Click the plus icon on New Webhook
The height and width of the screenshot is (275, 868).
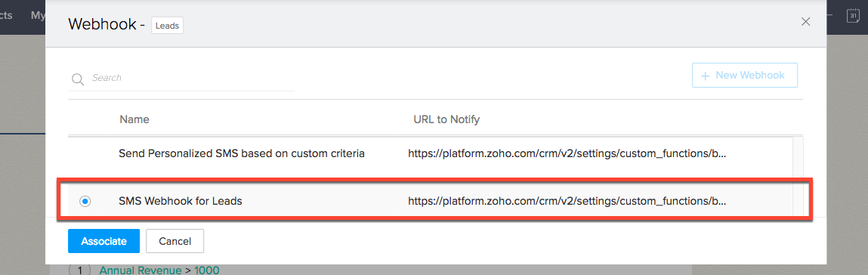pyautogui.click(x=706, y=76)
